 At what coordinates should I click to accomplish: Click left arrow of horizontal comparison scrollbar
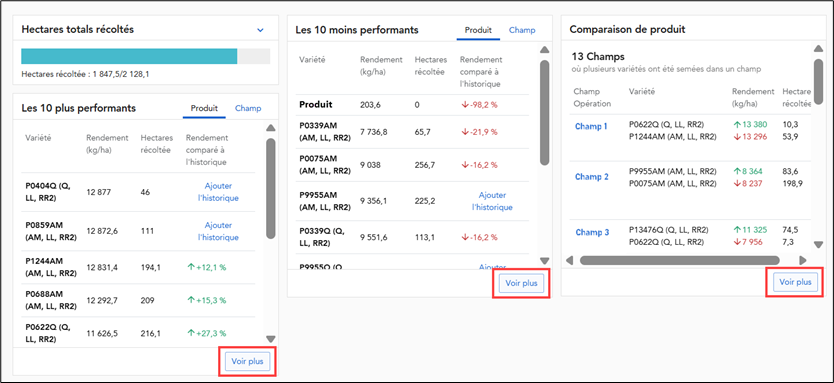click(x=570, y=260)
